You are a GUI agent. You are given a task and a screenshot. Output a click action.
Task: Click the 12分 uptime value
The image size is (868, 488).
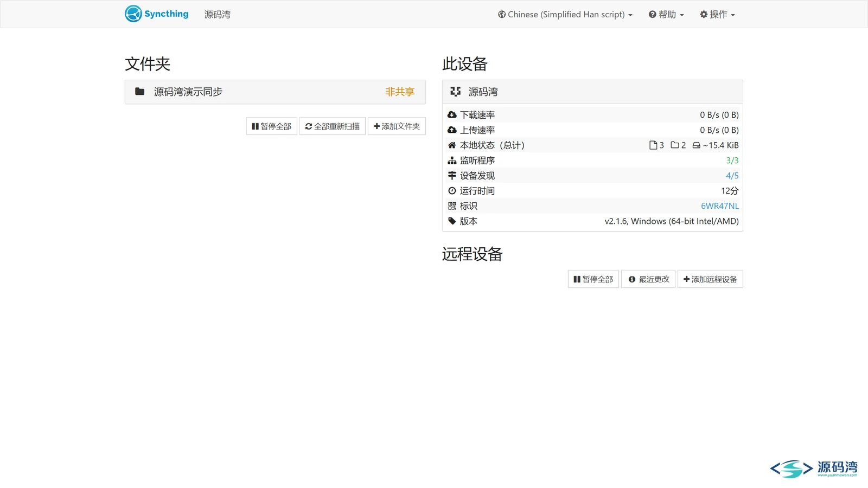click(x=730, y=191)
